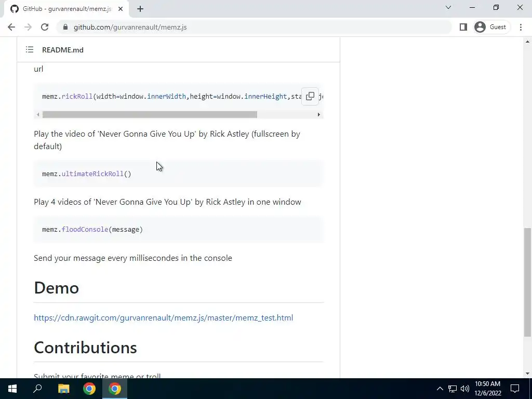The width and height of the screenshot is (532, 399).
Task: Copy the rickRoll code snippet
Action: click(x=310, y=96)
